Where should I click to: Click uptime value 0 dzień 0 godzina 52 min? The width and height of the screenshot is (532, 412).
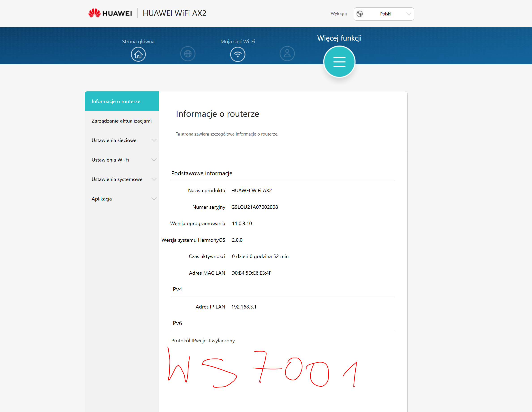260,257
